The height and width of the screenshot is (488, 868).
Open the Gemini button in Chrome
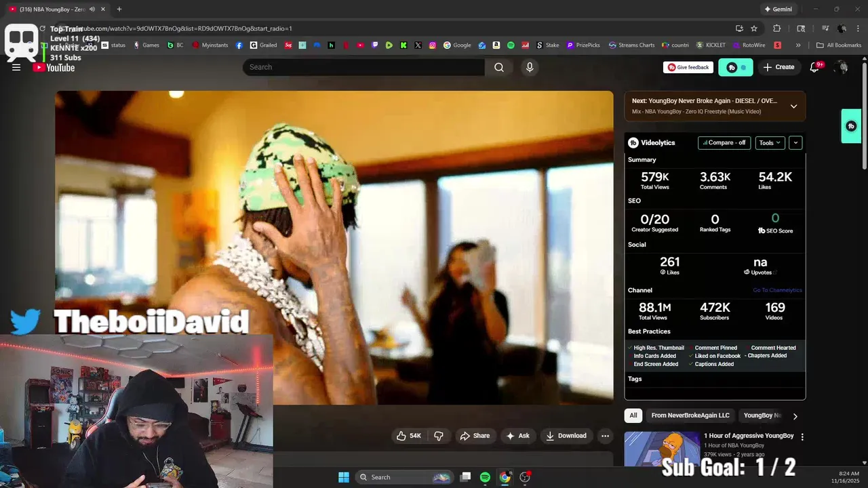(778, 9)
